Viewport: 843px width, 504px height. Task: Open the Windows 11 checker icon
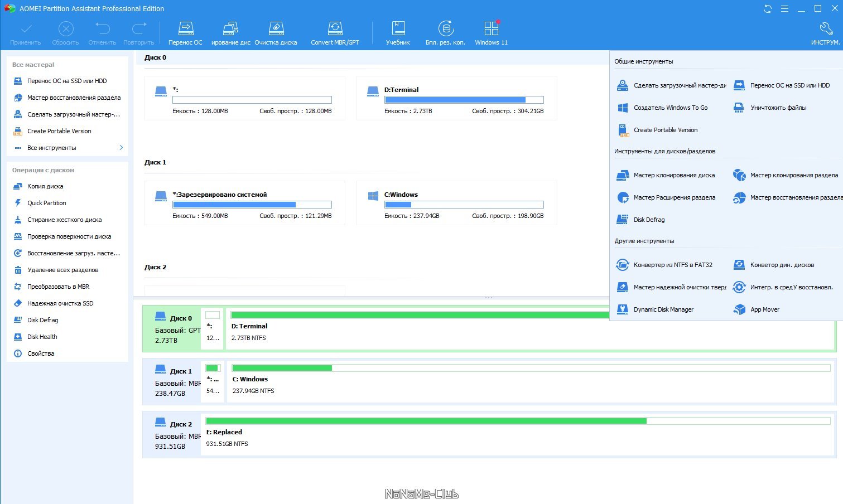coord(491,33)
